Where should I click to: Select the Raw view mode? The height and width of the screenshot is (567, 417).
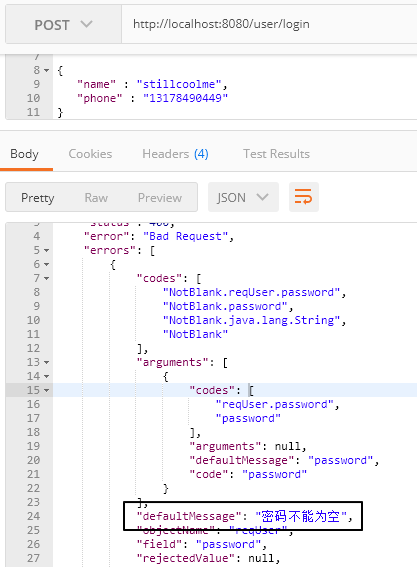point(96,198)
